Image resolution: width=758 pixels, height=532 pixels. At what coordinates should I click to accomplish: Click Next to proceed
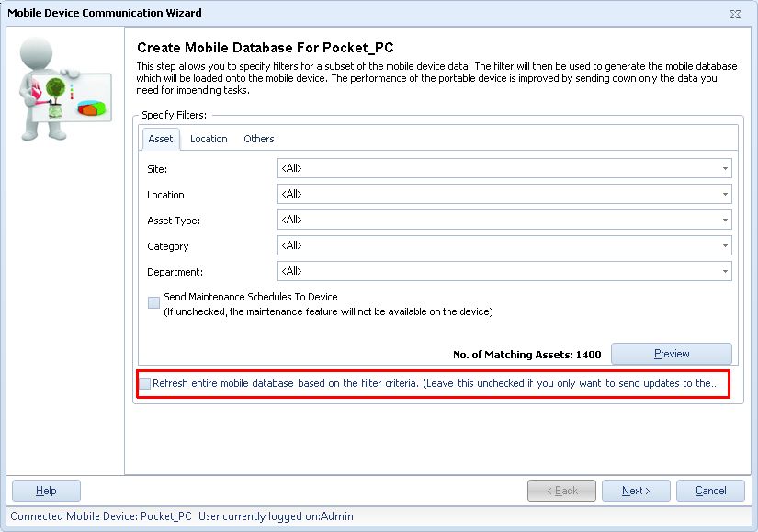coord(636,490)
